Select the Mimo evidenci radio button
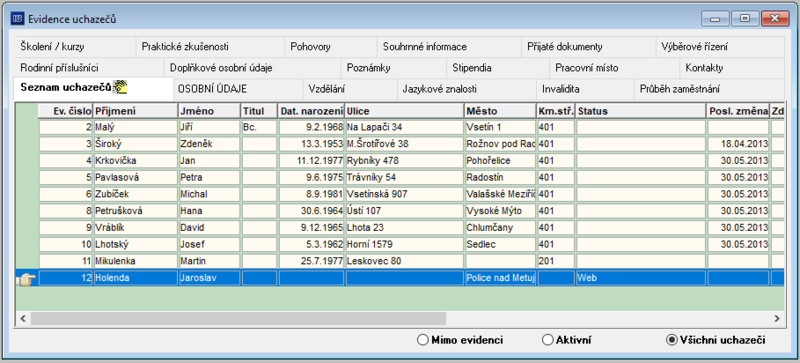 click(x=422, y=340)
